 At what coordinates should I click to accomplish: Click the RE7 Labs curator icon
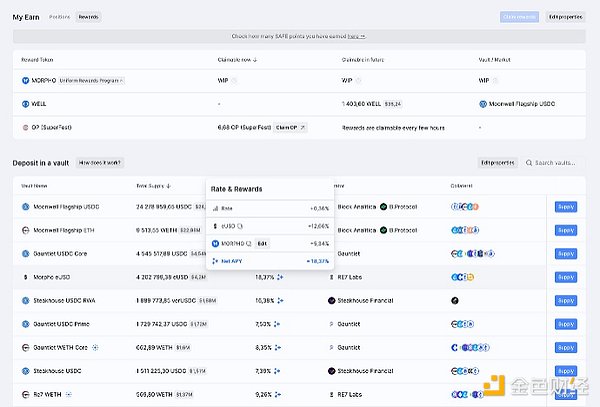333,277
